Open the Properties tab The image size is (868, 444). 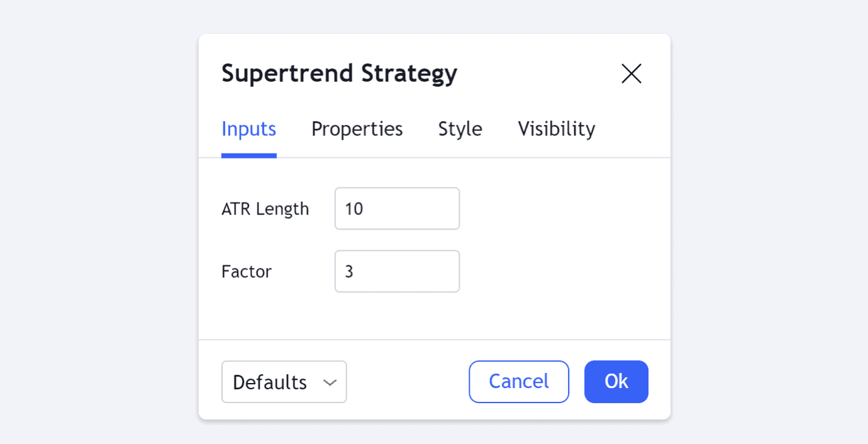(357, 129)
